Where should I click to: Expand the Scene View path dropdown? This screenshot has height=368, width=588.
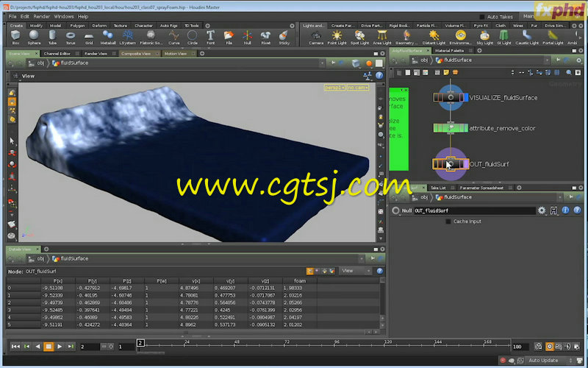click(322, 63)
